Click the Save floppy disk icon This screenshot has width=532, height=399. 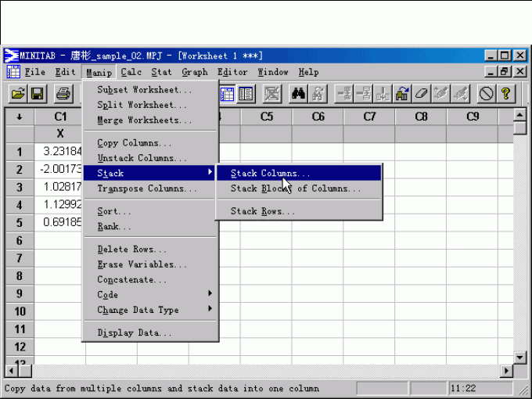[x=38, y=94]
